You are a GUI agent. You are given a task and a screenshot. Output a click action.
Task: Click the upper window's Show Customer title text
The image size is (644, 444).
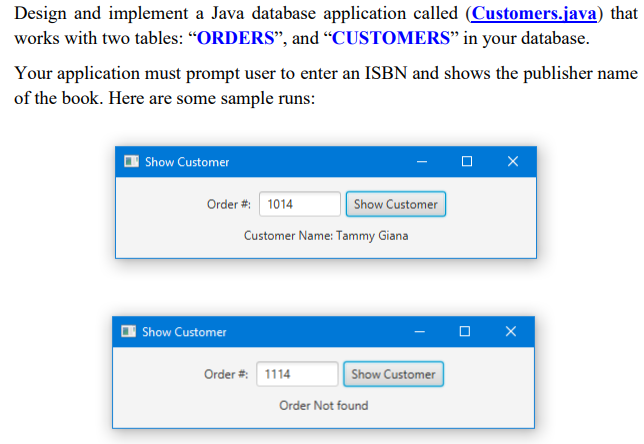[187, 162]
